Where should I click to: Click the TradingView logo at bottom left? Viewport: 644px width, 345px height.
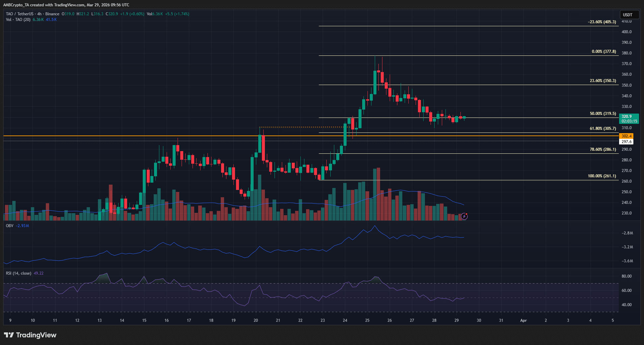tap(30, 335)
